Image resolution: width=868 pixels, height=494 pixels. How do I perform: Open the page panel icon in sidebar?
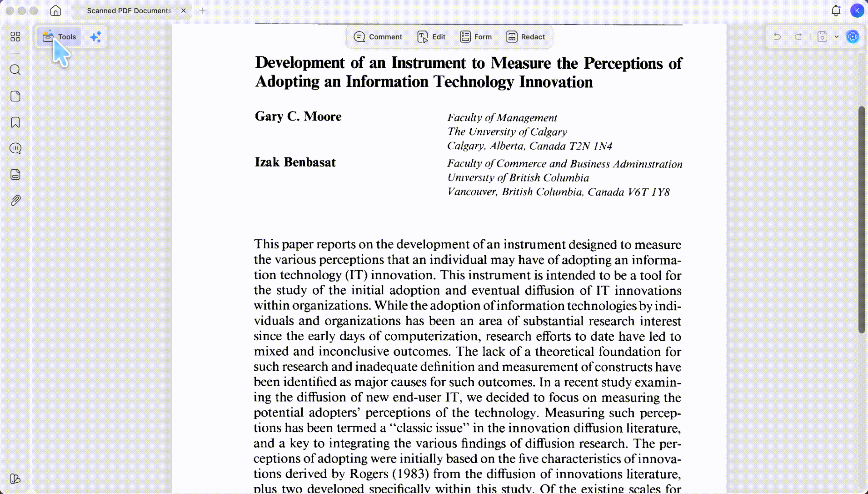[15, 96]
